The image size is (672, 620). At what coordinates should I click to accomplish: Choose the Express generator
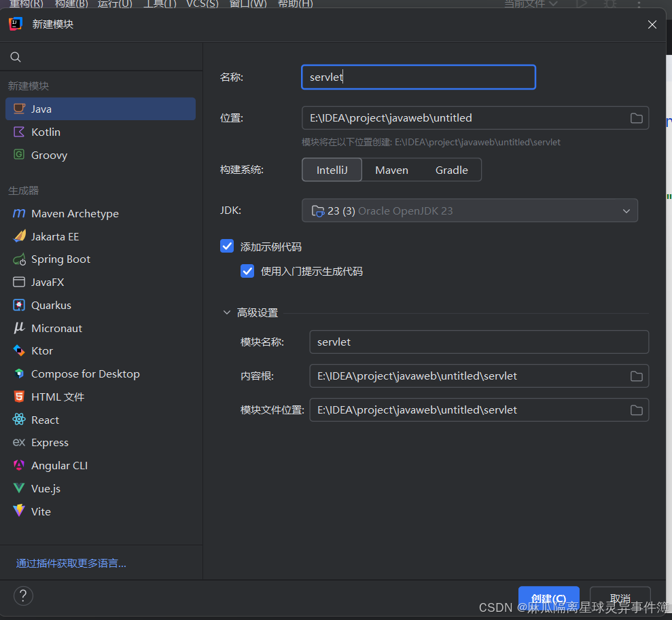coord(101,442)
